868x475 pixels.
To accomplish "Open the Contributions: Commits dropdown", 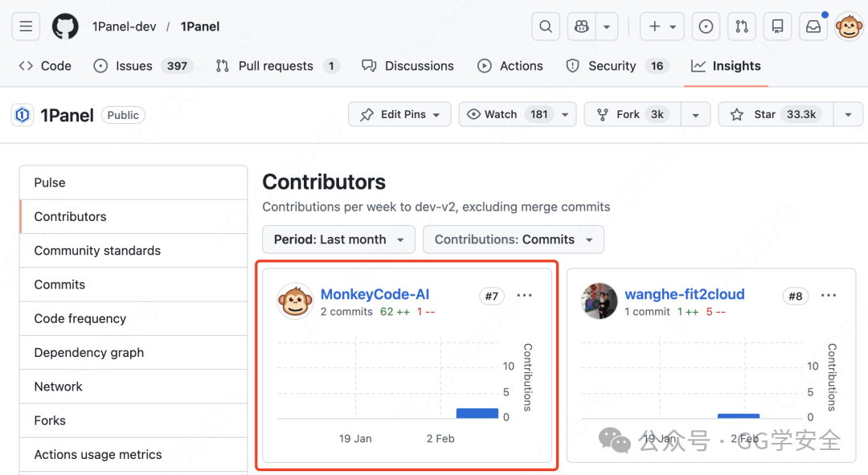I will (x=513, y=240).
